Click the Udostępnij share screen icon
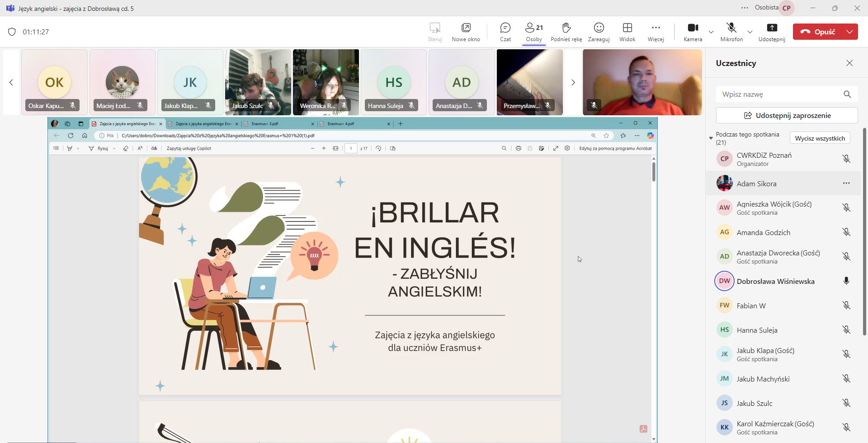Viewport: 868px width, 443px height. tap(772, 28)
